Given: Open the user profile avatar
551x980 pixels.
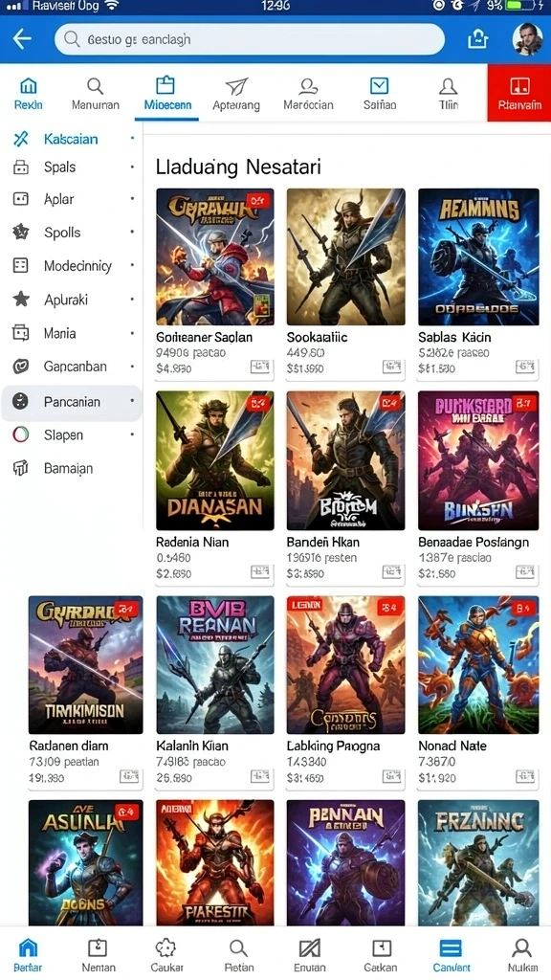Looking at the screenshot, I should pyautogui.click(x=527, y=39).
